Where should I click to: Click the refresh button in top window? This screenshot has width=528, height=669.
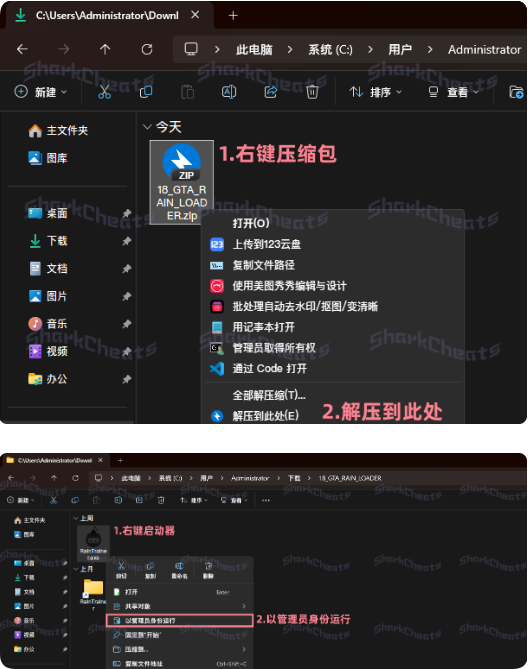click(x=147, y=49)
